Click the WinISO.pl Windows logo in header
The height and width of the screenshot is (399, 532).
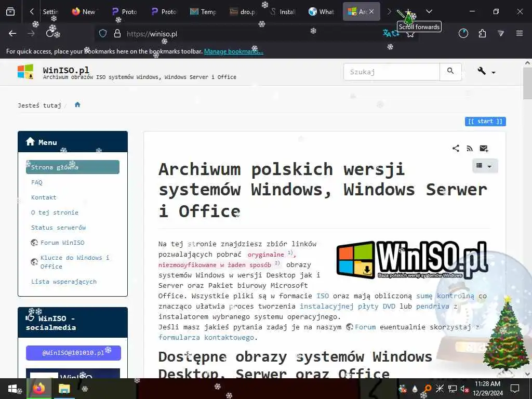click(x=25, y=72)
